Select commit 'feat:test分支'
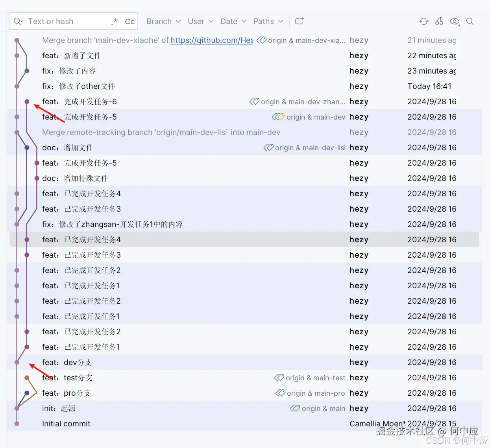This screenshot has height=448, width=490. pos(244,378)
